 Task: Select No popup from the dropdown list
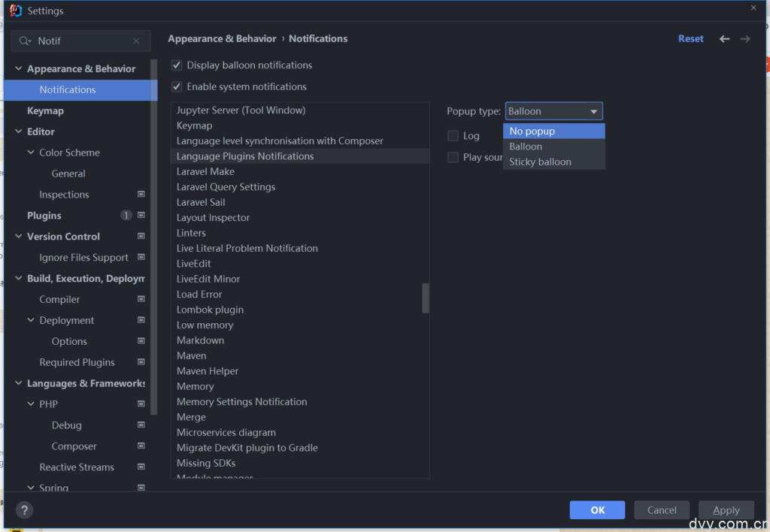coord(532,131)
